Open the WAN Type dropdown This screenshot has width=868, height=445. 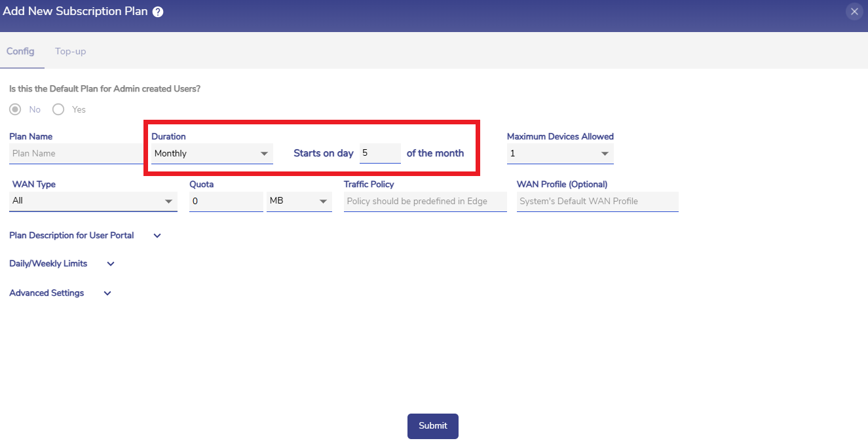coord(94,201)
